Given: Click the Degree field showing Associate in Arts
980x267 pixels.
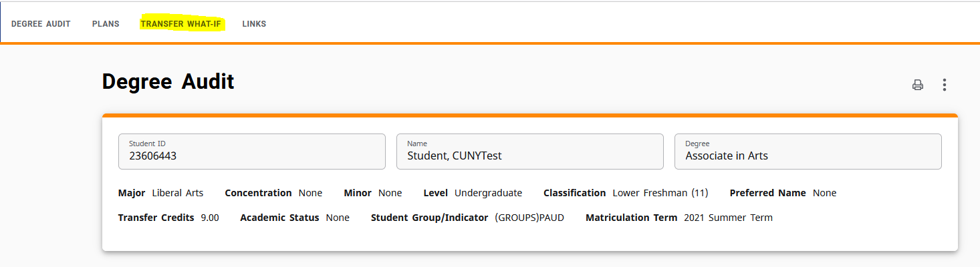Looking at the screenshot, I should tap(808, 152).
